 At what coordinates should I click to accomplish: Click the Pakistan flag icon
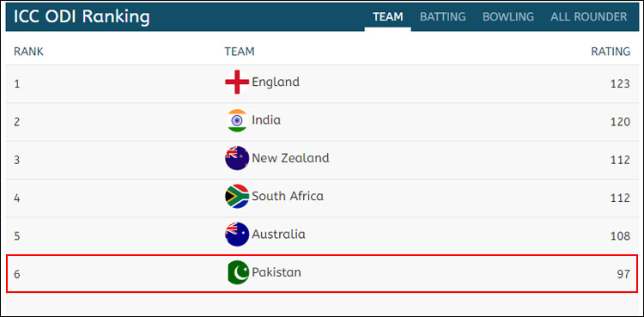(x=238, y=272)
